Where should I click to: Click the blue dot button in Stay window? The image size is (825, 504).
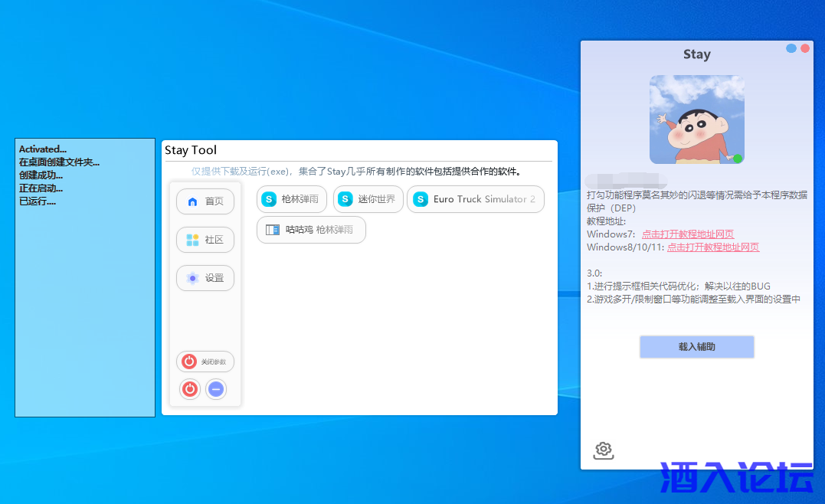tap(791, 48)
